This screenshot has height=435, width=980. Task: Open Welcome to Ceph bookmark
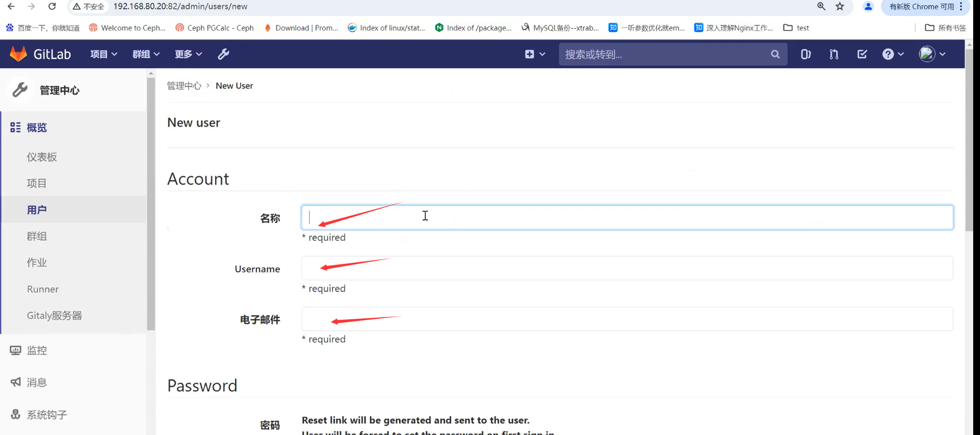127,28
